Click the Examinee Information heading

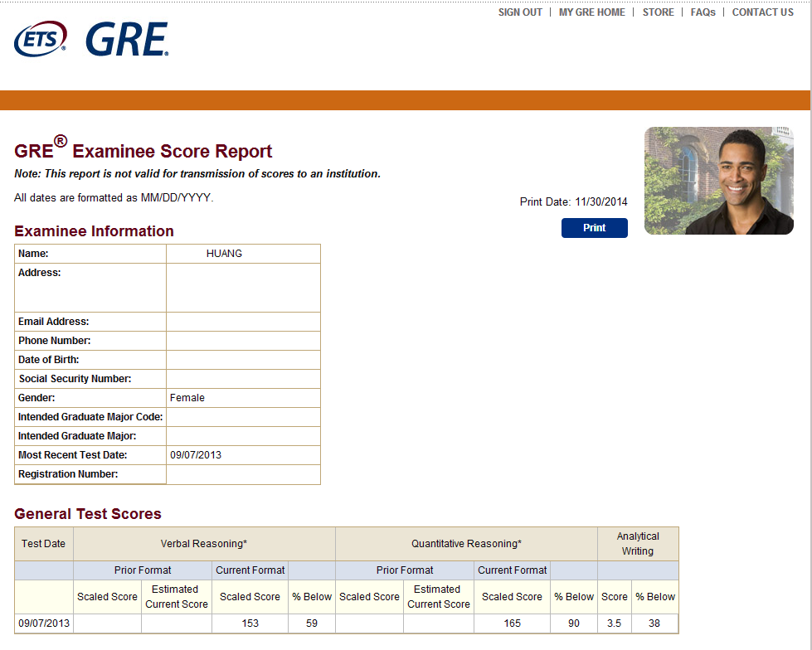coord(94,231)
